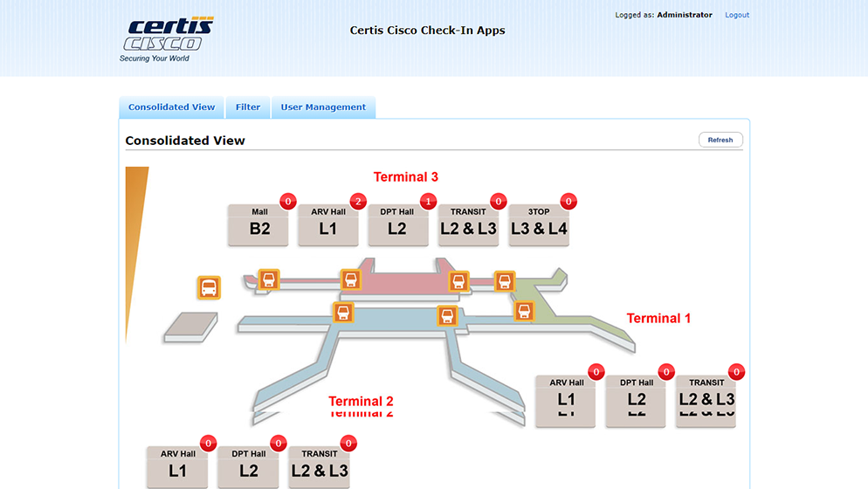This screenshot has width=868, height=489.
Task: Click the red 0 badge on Terminal 2 DPT Hall
Action: [279, 443]
